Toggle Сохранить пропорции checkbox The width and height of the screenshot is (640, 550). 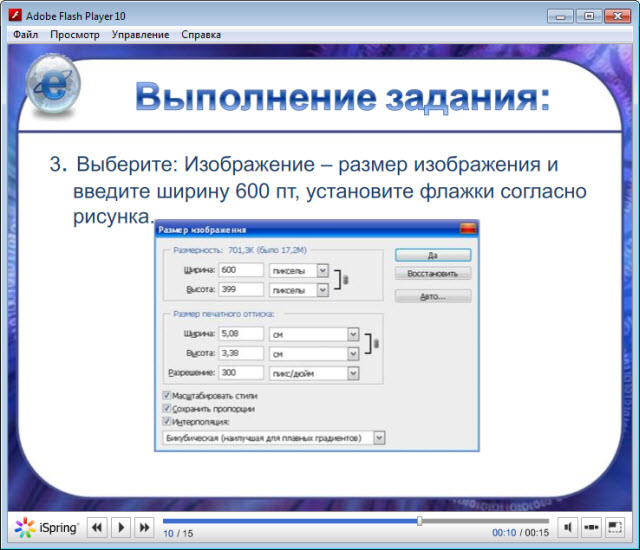[x=167, y=408]
